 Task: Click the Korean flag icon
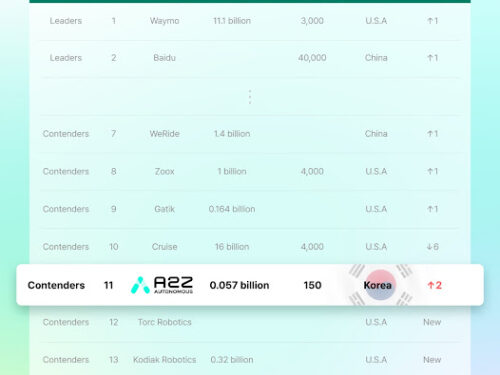click(x=380, y=285)
